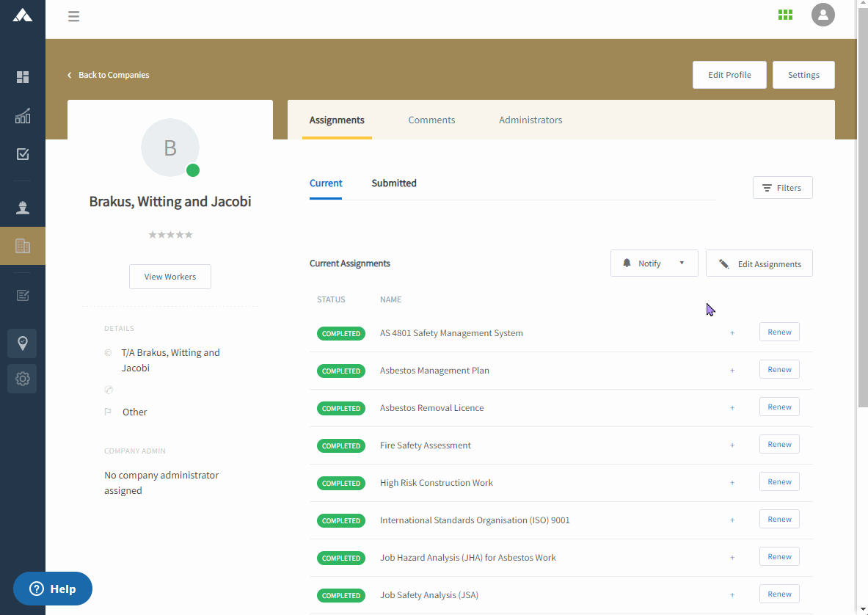The height and width of the screenshot is (615, 868).
Task: Click the highlighted companies building icon
Action: (x=22, y=245)
